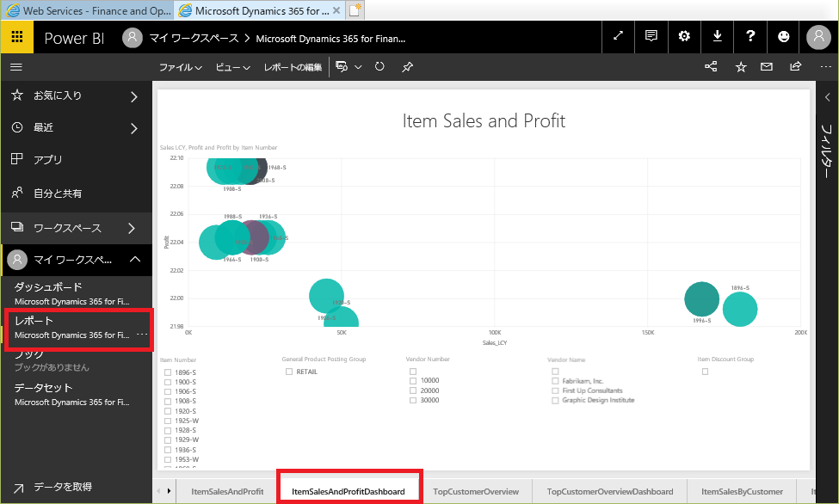Share the report with the share icon

pyautogui.click(x=796, y=66)
